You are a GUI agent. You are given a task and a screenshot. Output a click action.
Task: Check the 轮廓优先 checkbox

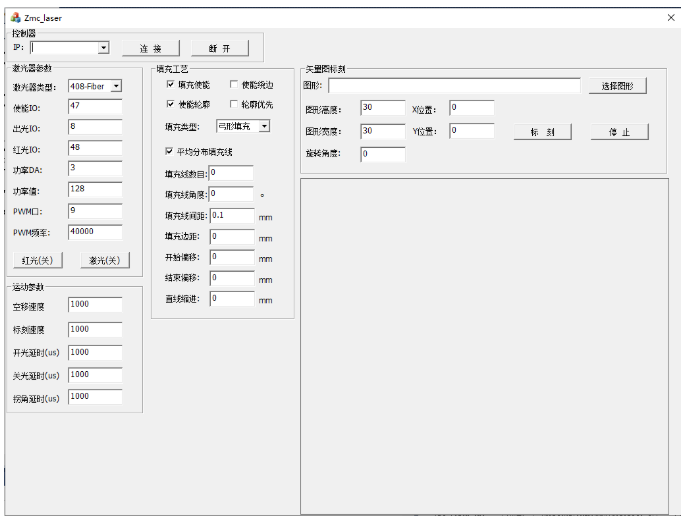click(x=234, y=104)
